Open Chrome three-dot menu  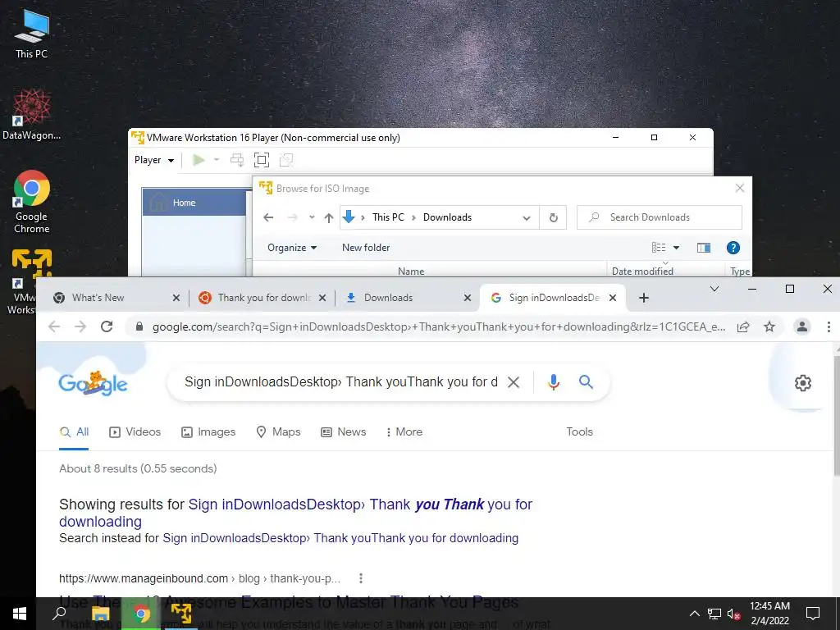click(829, 326)
